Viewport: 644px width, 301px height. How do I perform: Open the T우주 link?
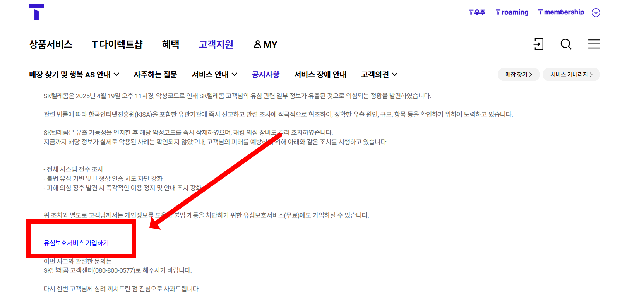point(477,12)
